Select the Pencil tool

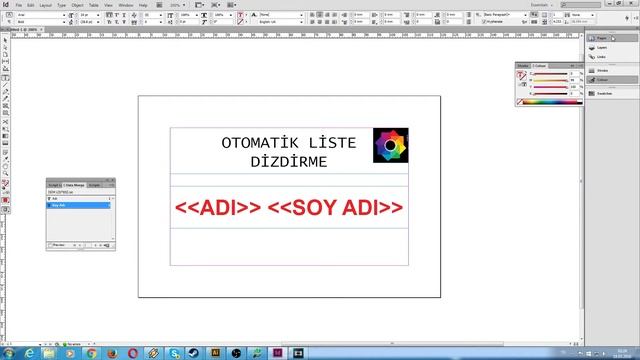tap(5, 99)
